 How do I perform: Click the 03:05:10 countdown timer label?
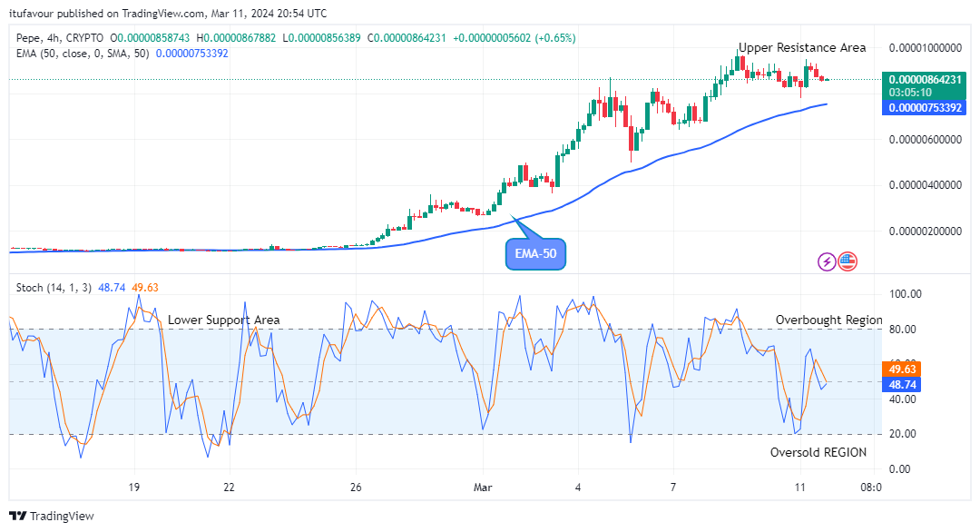click(910, 93)
